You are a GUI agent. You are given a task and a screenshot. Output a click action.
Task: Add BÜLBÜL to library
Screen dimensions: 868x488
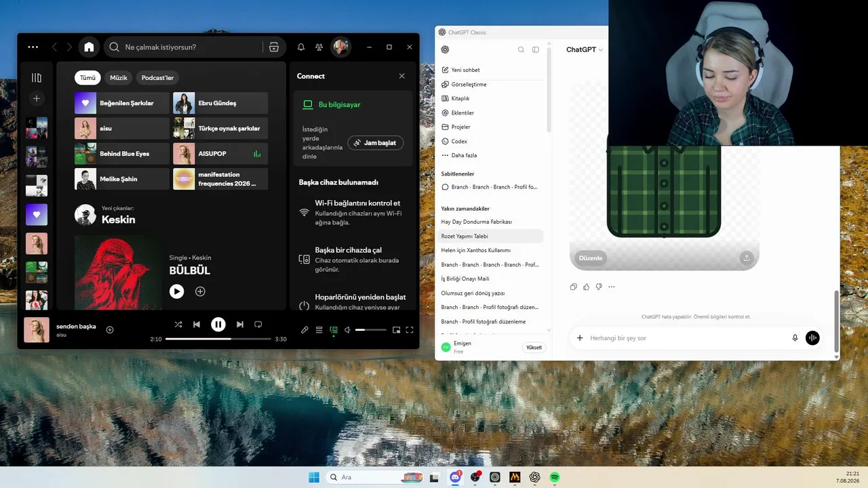coord(200,291)
